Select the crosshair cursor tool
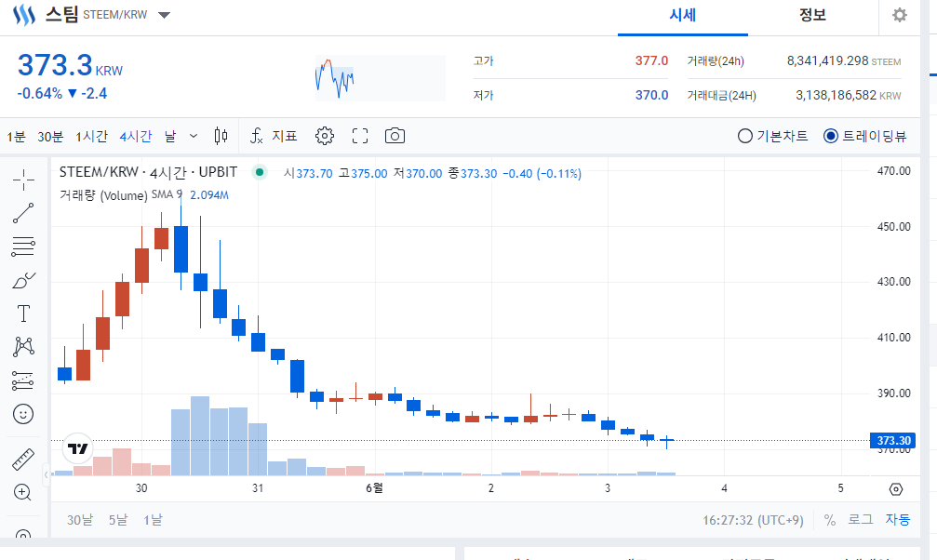This screenshot has width=937, height=560. click(x=23, y=180)
